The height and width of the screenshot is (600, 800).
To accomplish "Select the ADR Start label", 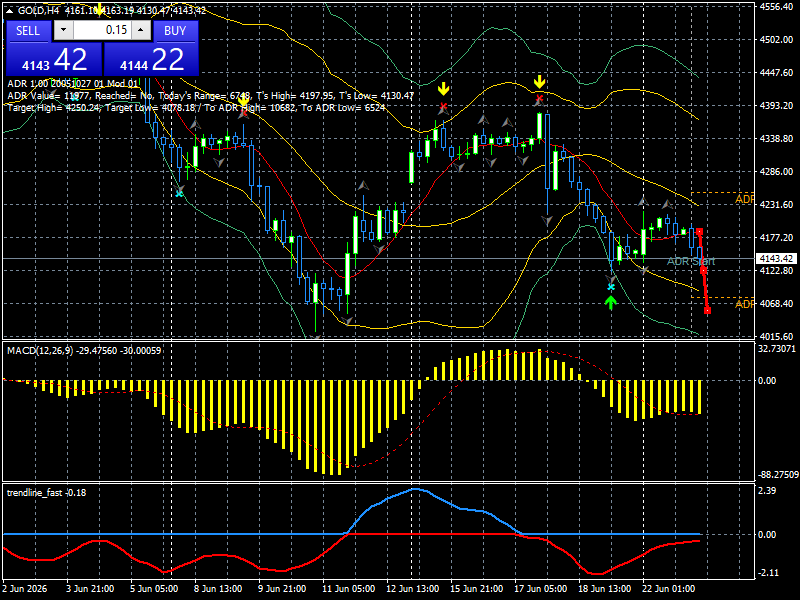I will coord(691,261).
